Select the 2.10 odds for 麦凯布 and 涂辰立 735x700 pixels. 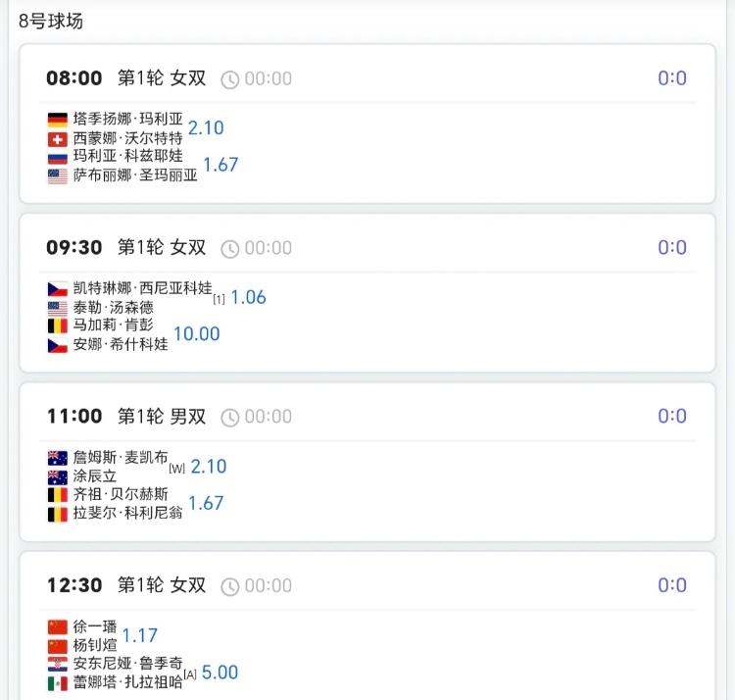click(x=209, y=467)
